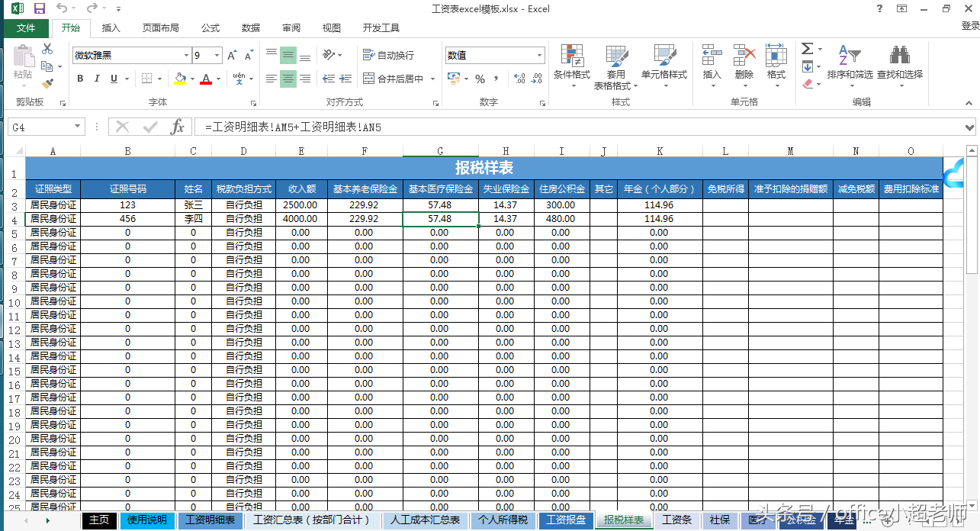Expand the formula bar chevron
This screenshot has height=531, width=980.
pos(970,127)
